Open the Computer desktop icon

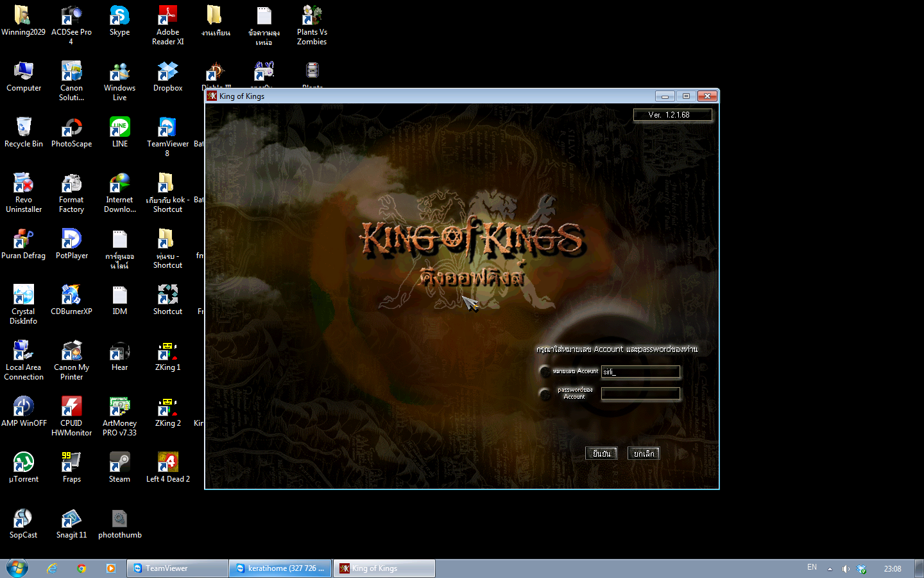click(x=23, y=76)
